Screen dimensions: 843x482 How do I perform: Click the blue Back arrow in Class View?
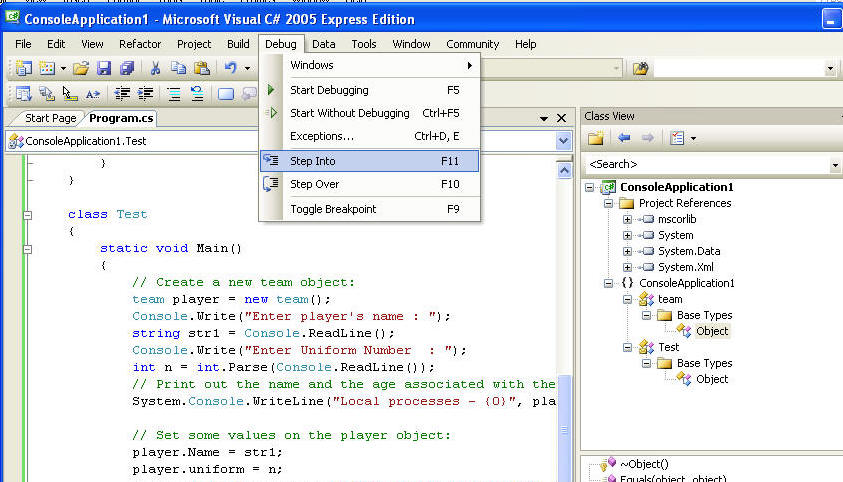(623, 138)
